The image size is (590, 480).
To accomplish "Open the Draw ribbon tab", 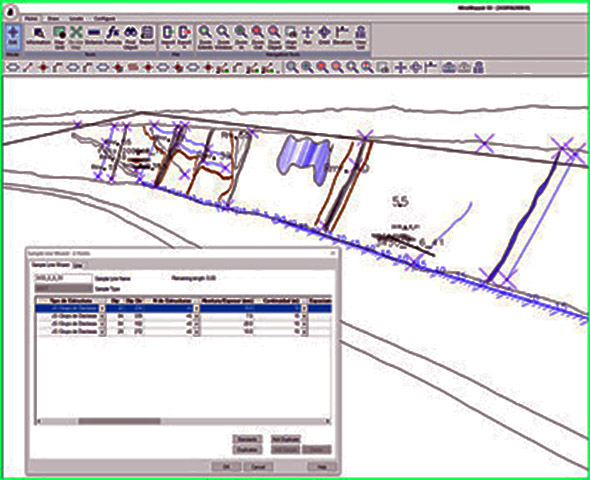I will (53, 18).
